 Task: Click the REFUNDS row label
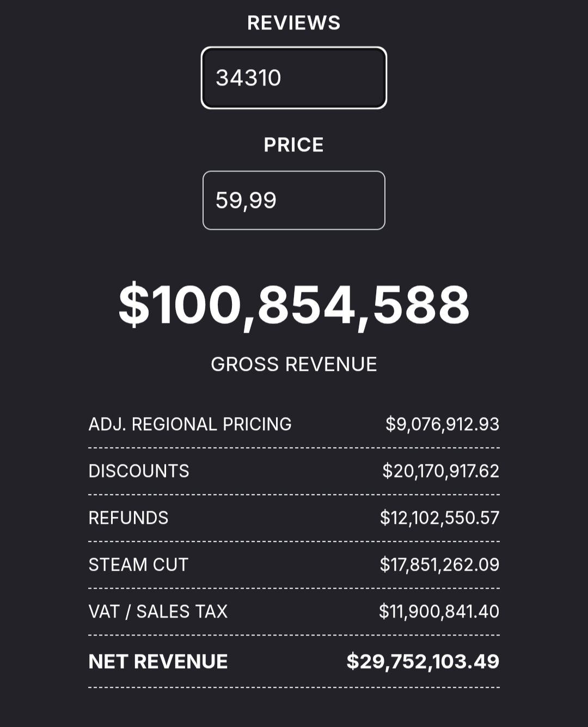coord(128,518)
